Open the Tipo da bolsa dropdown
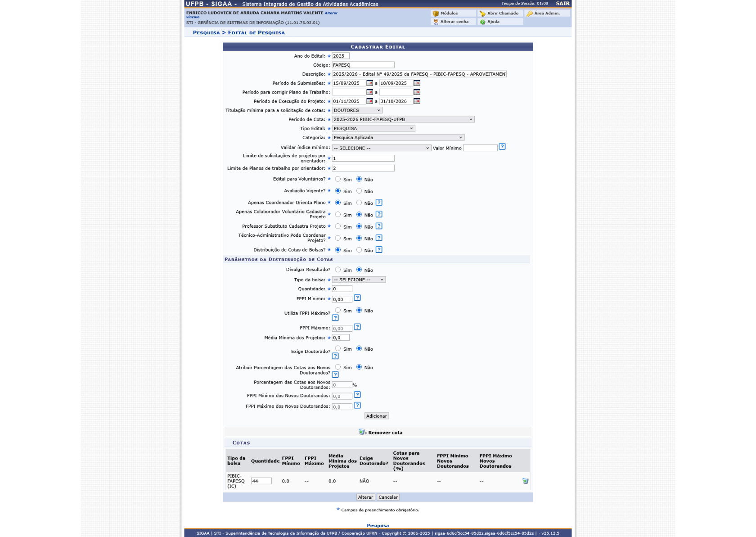 (358, 279)
